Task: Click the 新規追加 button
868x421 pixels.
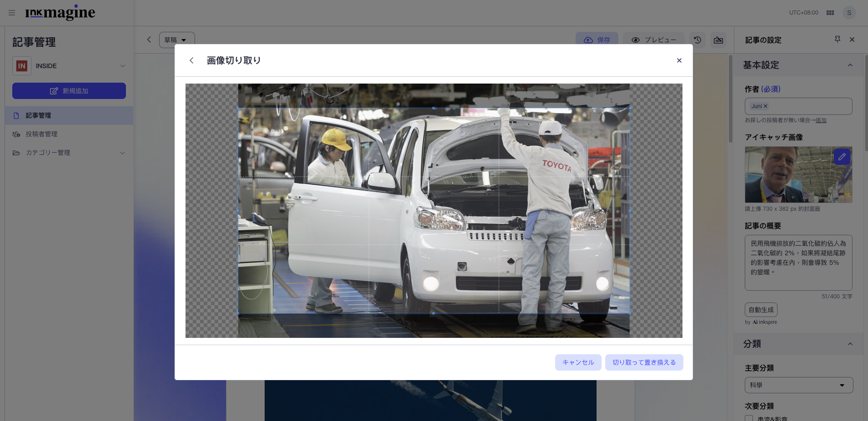Action: coord(69,91)
